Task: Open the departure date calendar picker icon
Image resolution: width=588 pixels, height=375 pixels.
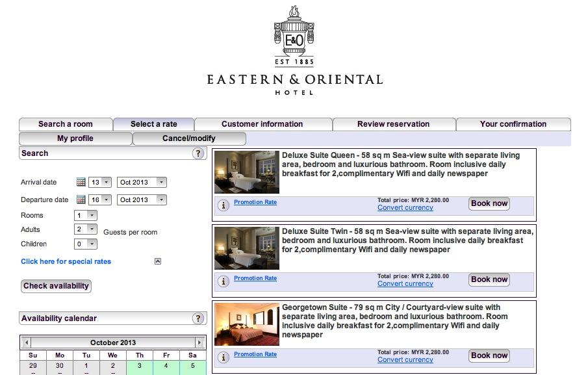Action: point(81,200)
